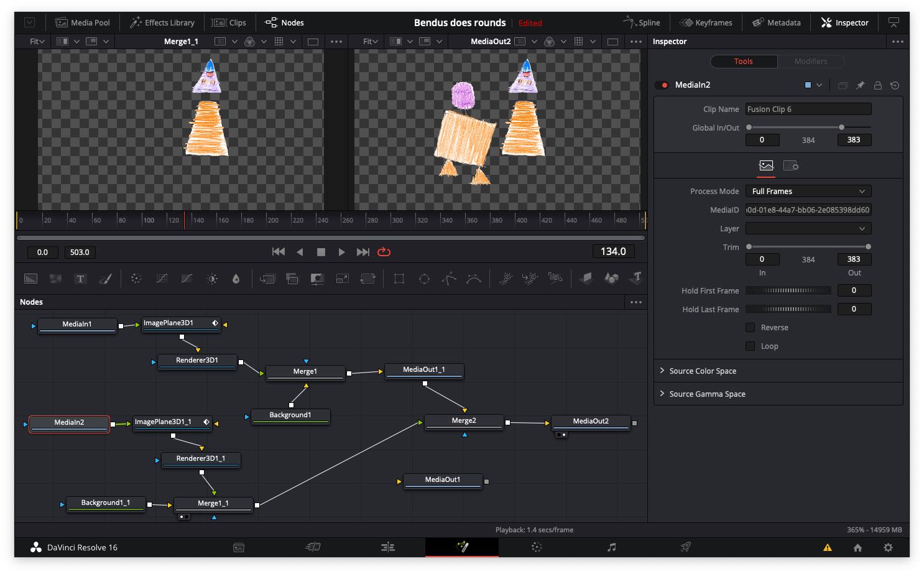Open the top-left workspace dropdown
The image size is (924, 574).
[30, 22]
